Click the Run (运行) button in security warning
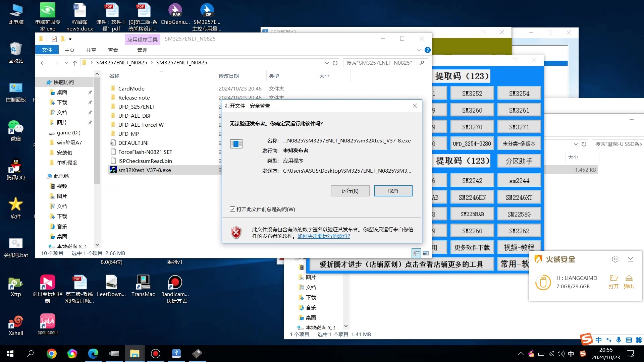The height and width of the screenshot is (362, 644). pyautogui.click(x=350, y=191)
